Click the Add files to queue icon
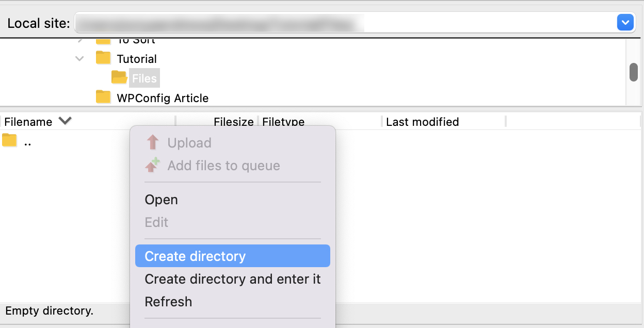Screen dimensions: 644x328 (x=153, y=166)
